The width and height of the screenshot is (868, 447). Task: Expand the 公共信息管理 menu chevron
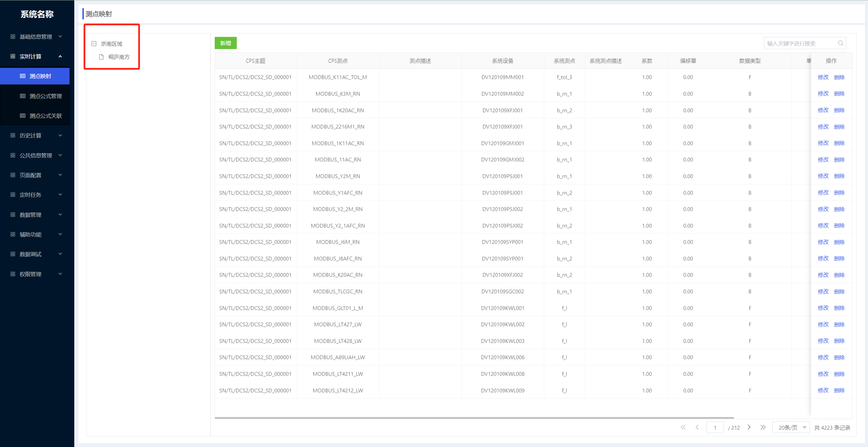coord(60,155)
